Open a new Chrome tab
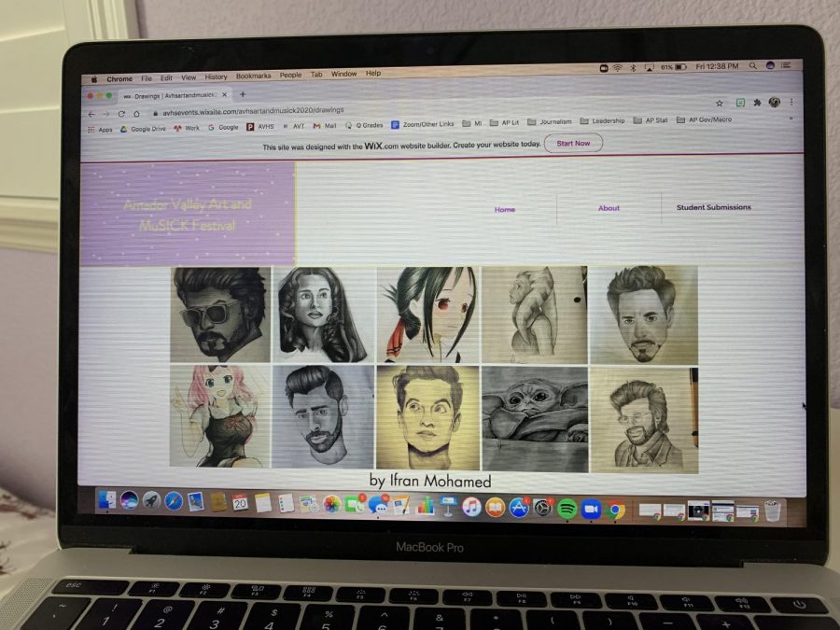Screen dimensions: 840x630 (243, 94)
